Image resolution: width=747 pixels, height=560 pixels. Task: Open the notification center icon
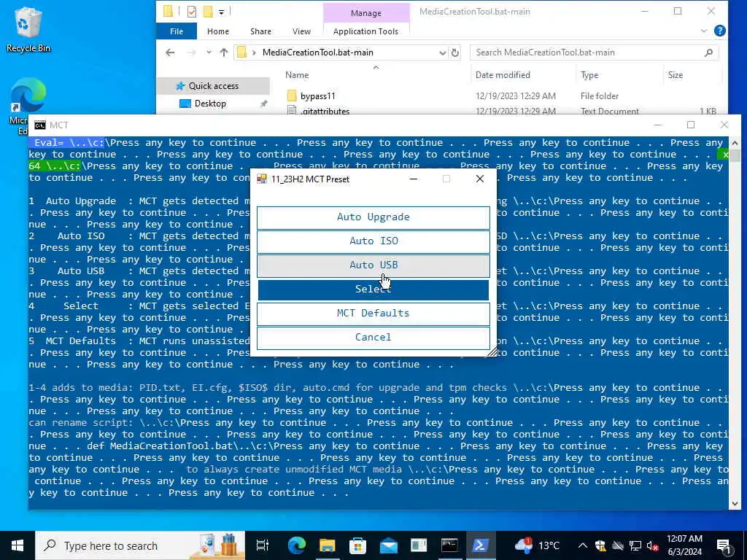(723, 546)
